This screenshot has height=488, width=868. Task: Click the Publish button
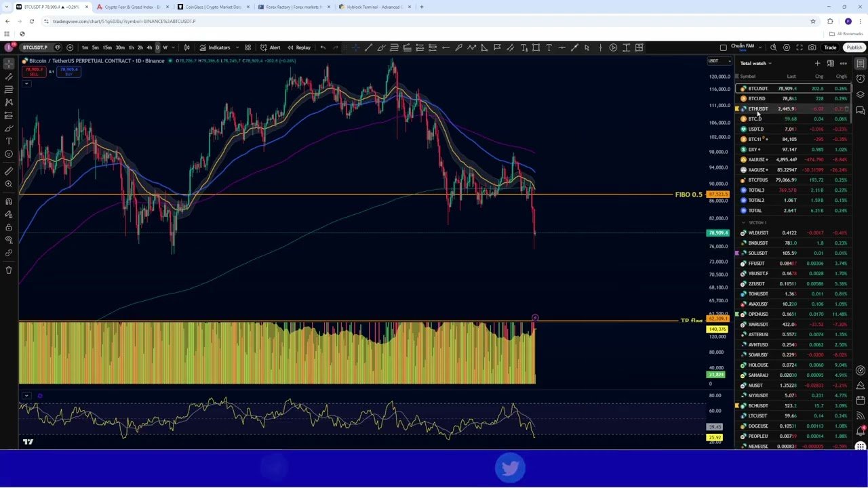click(854, 47)
